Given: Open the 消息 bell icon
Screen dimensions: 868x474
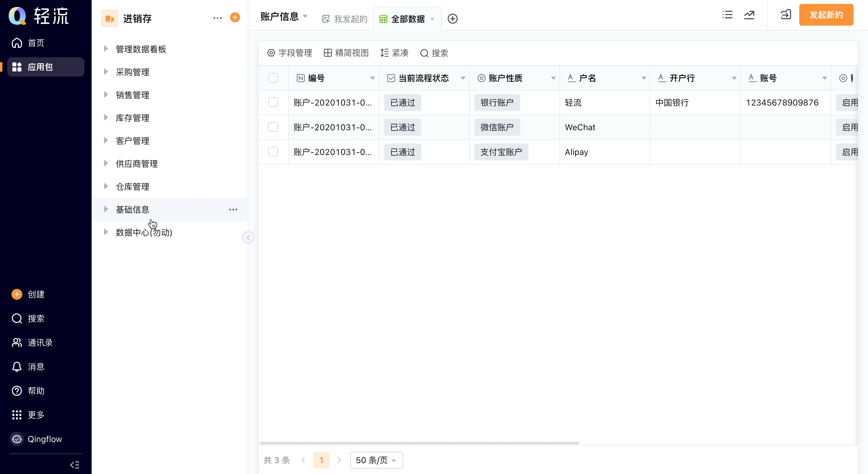Looking at the screenshot, I should 17,367.
